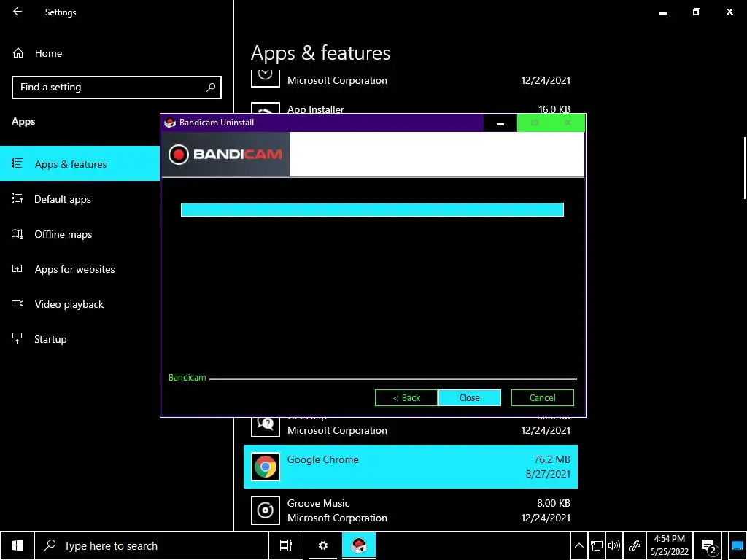Select Google Chrome in apps list
The height and width of the screenshot is (560, 747).
[410, 467]
